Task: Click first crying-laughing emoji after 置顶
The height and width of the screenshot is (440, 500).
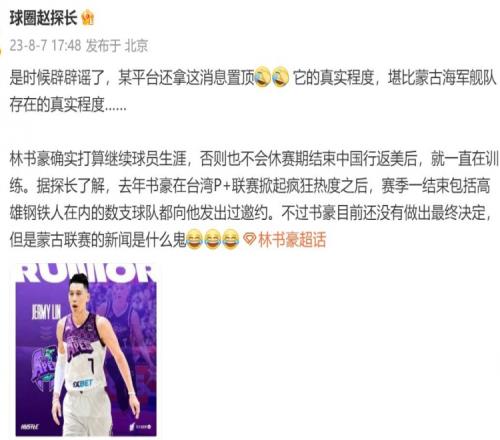Action: tap(263, 77)
